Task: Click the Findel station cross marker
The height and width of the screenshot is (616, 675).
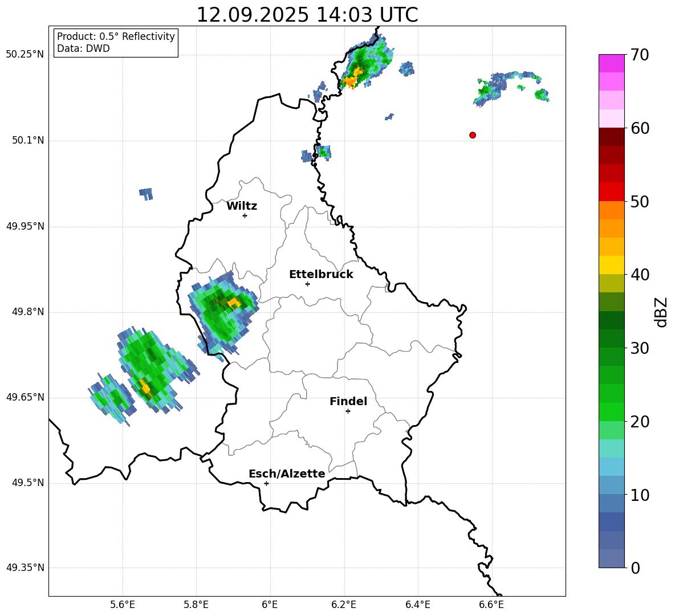Action: 348,411
